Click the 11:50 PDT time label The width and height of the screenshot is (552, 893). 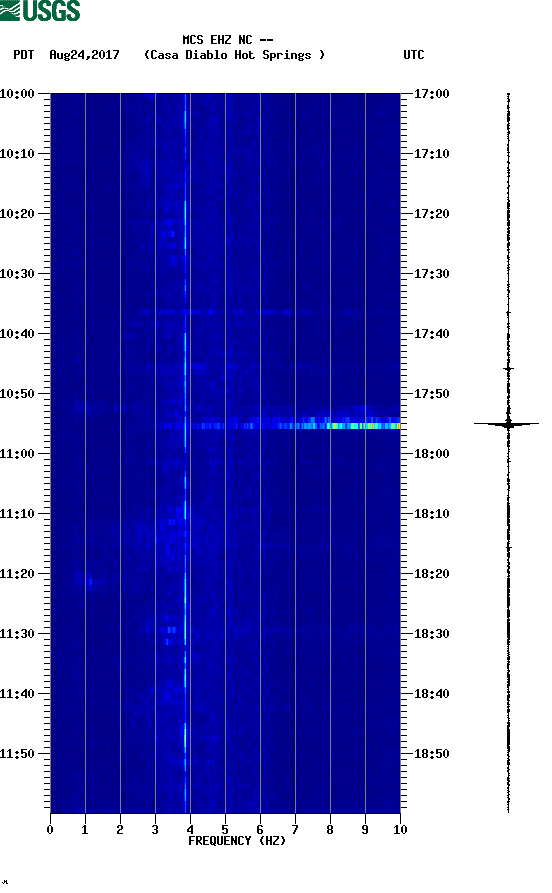[17, 753]
